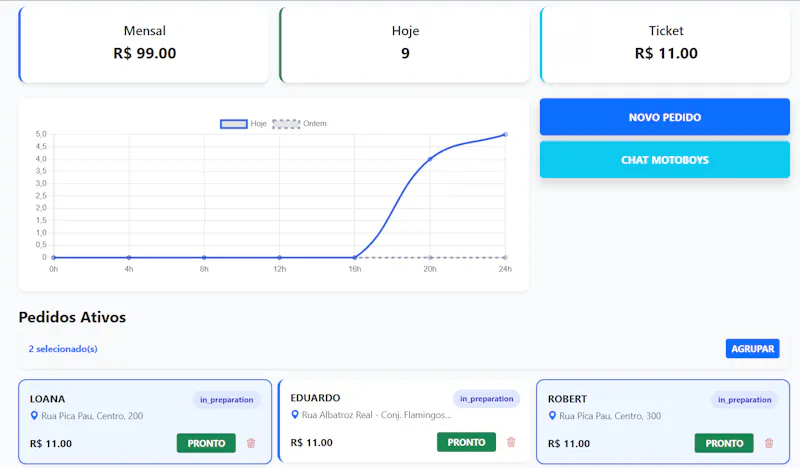Group selected orders with AGRUPAR

[753, 349]
